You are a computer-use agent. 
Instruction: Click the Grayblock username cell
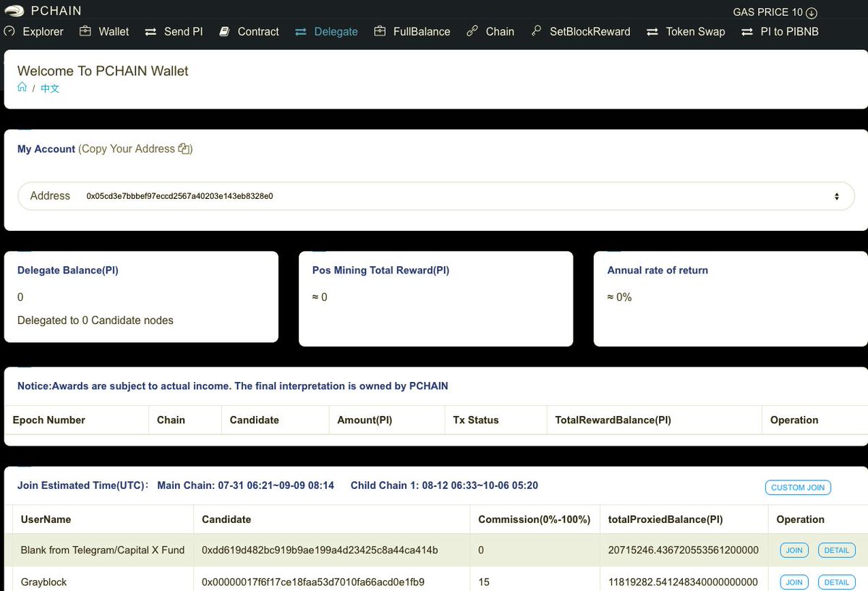click(44, 582)
